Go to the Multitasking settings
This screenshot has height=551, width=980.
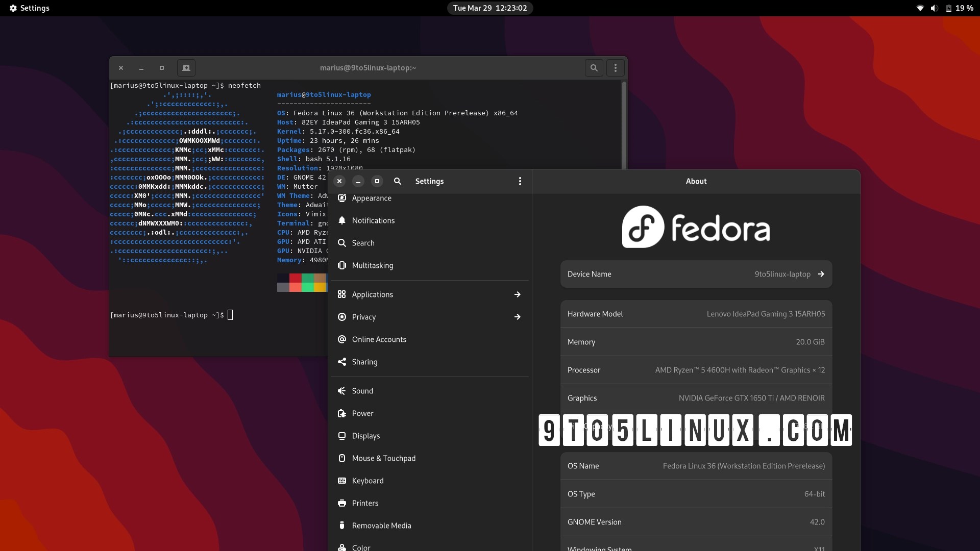[x=372, y=265]
